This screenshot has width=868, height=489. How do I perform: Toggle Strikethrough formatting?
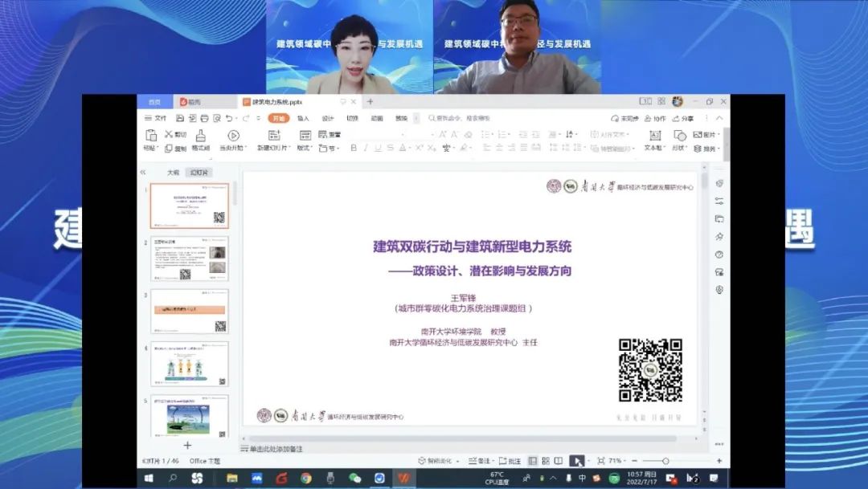pyautogui.click(x=391, y=149)
